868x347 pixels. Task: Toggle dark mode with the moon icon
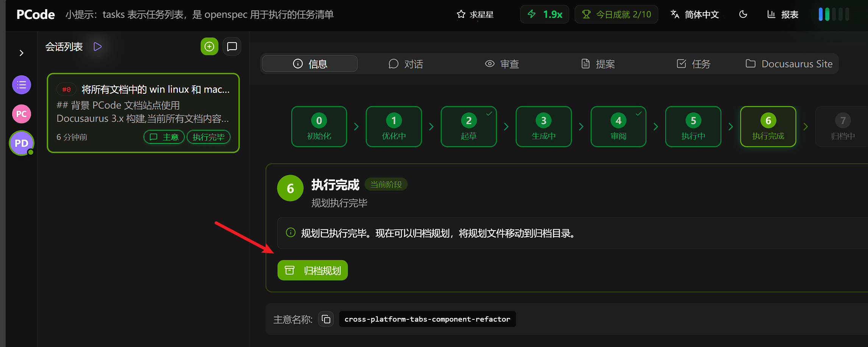[x=743, y=14]
